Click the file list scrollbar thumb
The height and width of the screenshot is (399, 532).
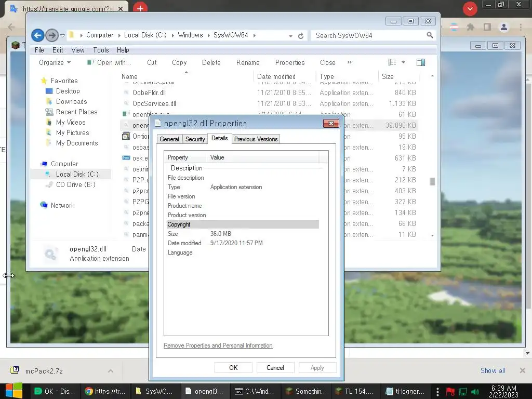(432, 181)
